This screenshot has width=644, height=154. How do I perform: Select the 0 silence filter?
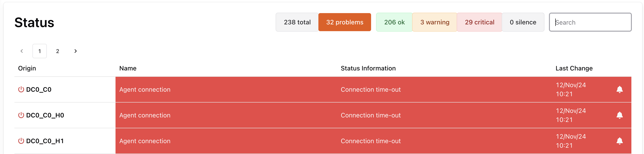(523, 22)
